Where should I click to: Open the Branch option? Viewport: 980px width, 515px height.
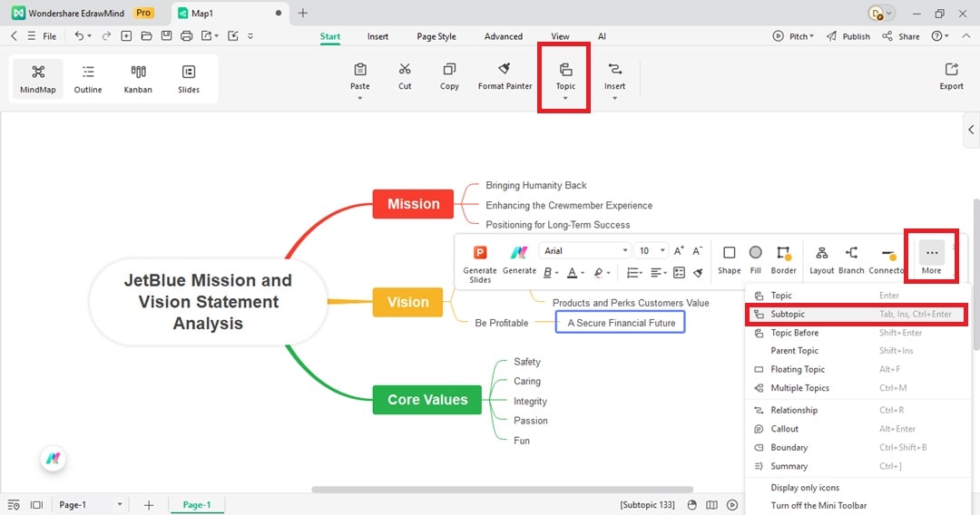tap(851, 259)
